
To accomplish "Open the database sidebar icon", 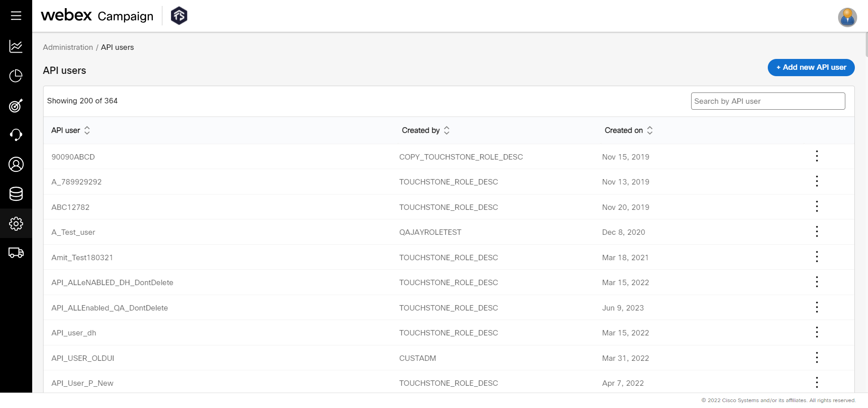I will [x=16, y=194].
